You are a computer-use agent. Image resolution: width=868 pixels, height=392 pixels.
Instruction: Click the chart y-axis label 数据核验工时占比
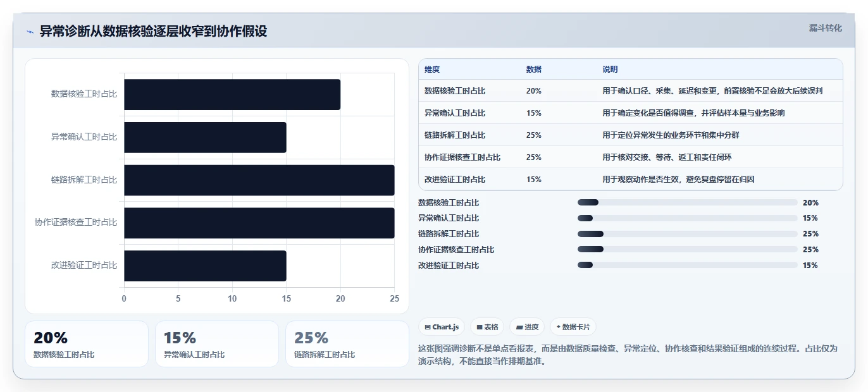point(84,94)
